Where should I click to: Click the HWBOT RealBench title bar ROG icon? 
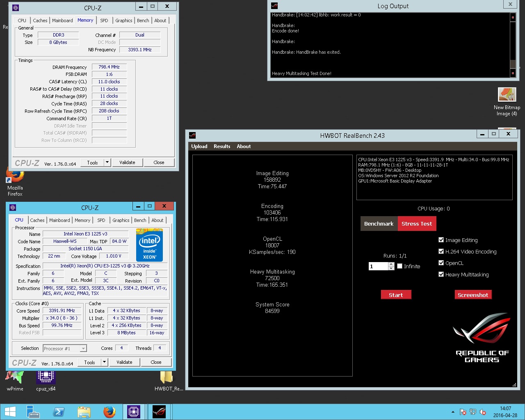tap(192, 135)
